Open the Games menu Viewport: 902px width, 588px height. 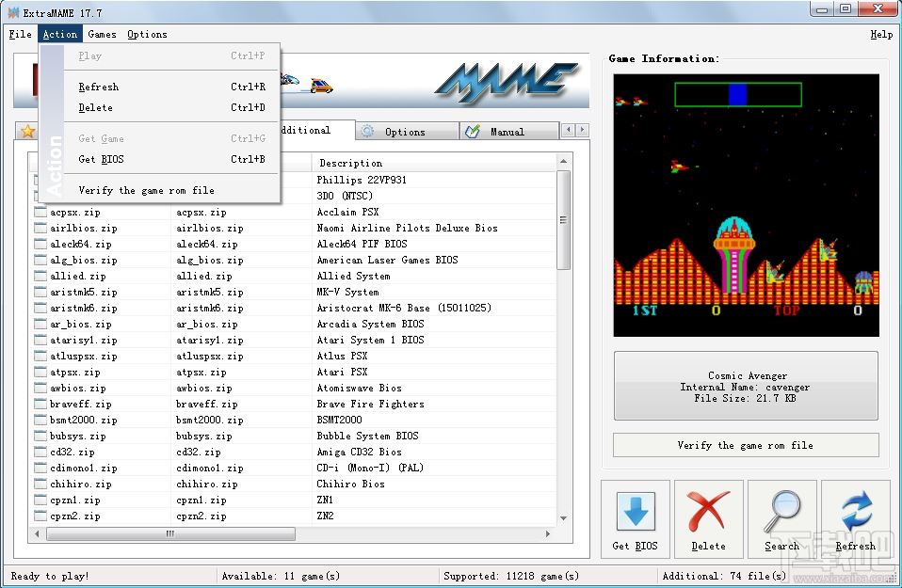pos(102,34)
